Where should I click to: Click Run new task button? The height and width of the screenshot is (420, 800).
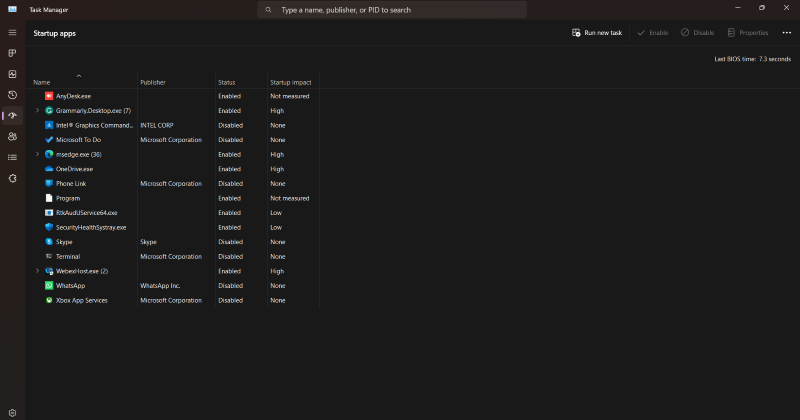pyautogui.click(x=597, y=33)
